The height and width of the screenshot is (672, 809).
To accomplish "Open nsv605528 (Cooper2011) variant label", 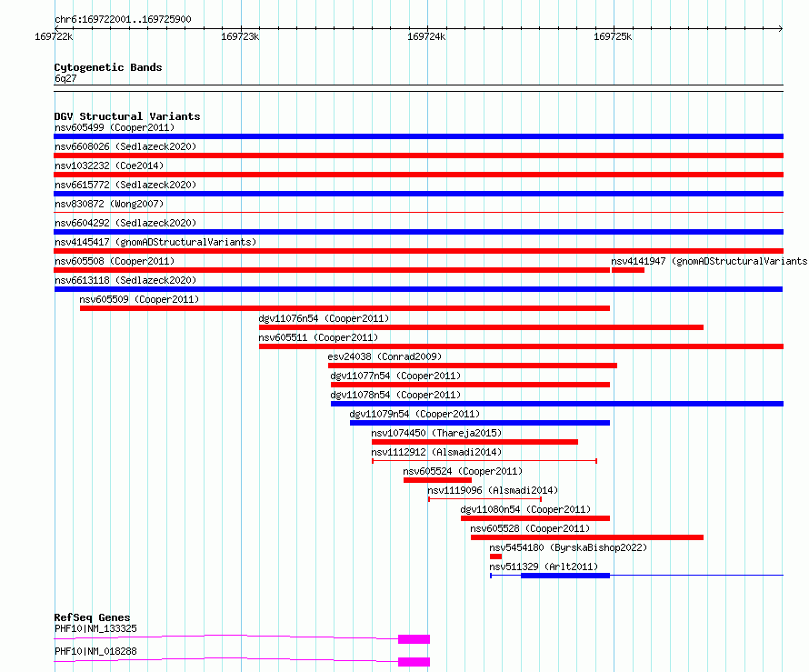I will coord(530,528).
